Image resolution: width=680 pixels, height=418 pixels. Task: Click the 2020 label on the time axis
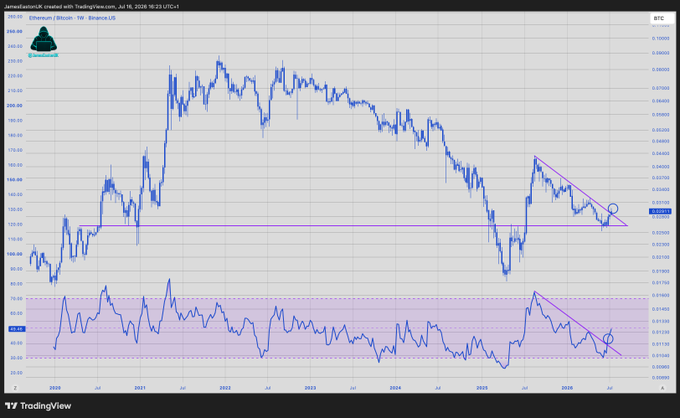[55, 388]
